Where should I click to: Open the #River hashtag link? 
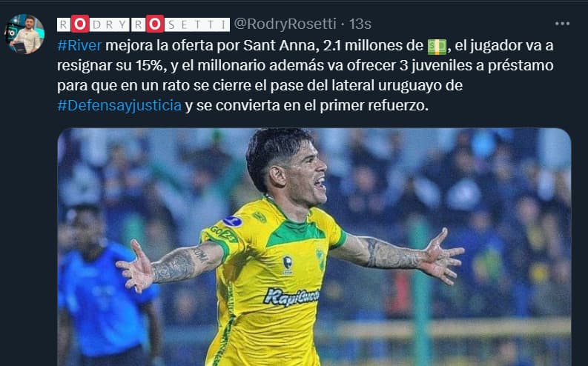79,46
